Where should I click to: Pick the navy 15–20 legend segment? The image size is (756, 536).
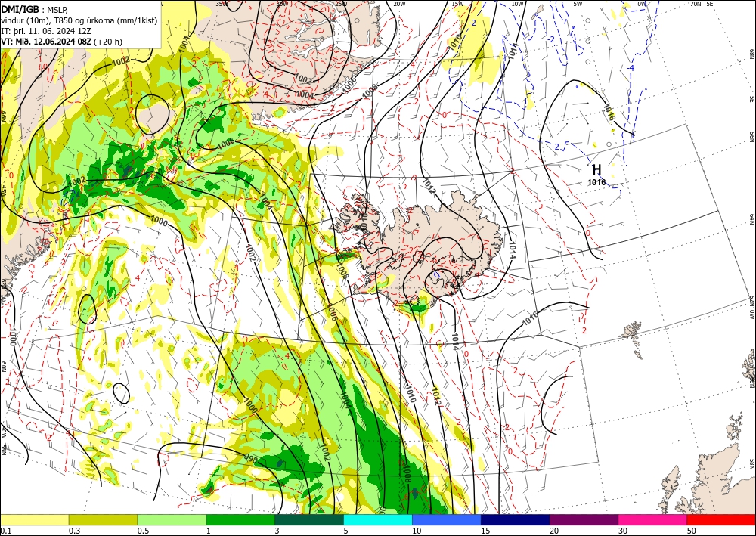click(516, 520)
